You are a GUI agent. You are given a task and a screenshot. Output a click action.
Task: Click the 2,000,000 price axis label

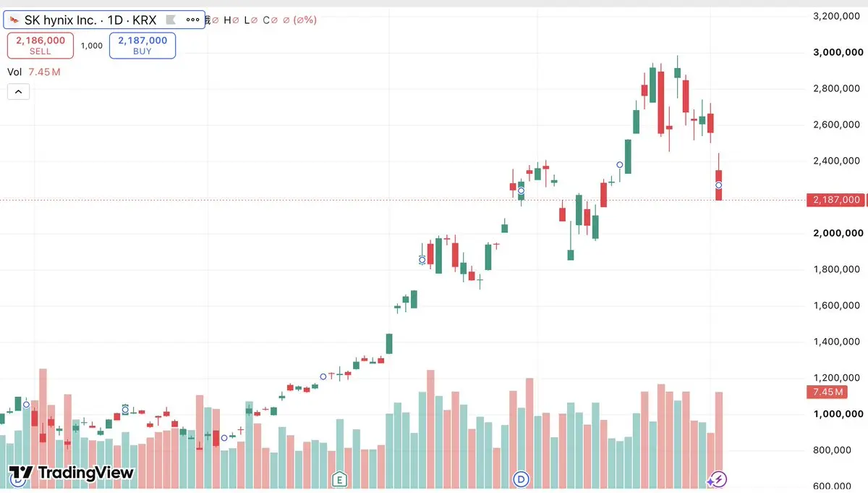coord(838,233)
